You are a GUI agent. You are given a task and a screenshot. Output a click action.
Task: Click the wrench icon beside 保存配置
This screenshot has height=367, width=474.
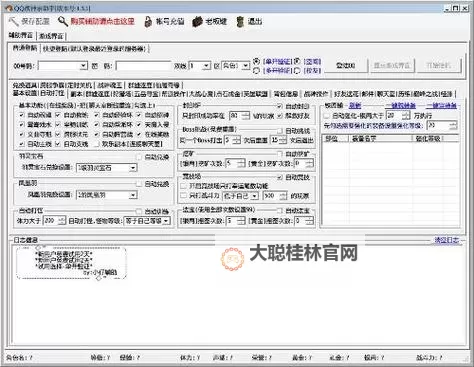coord(14,22)
